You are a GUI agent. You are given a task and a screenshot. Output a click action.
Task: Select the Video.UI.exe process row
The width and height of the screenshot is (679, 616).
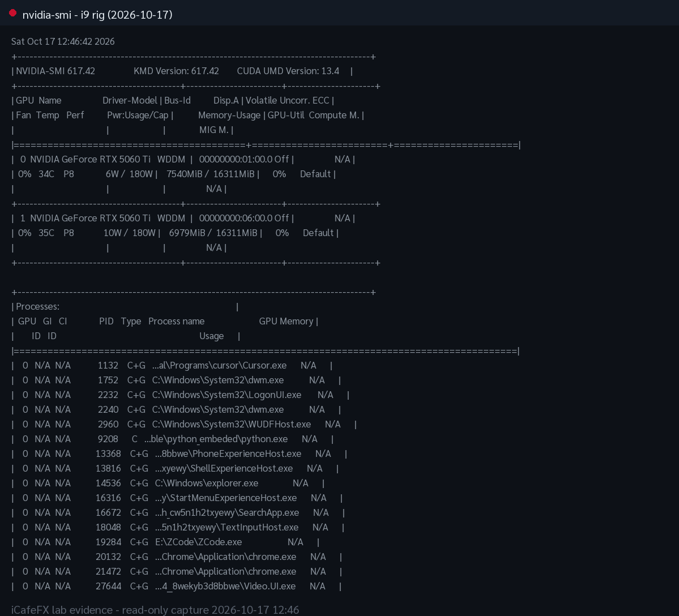coord(176,586)
